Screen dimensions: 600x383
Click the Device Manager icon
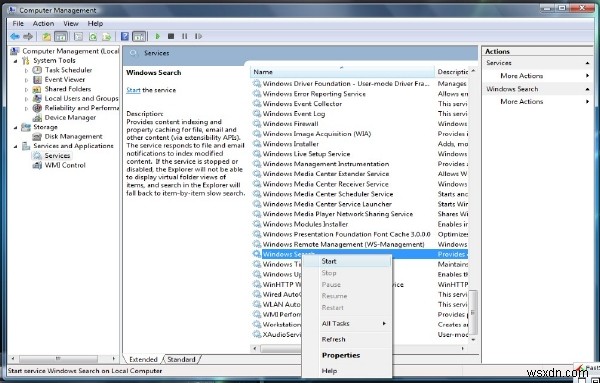click(x=37, y=118)
